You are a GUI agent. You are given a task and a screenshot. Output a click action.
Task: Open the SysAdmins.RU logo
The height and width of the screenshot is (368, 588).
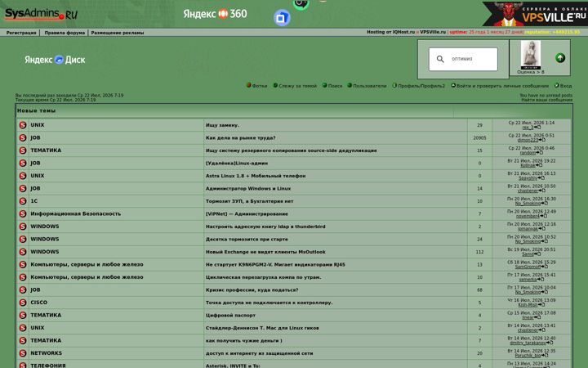(x=41, y=14)
